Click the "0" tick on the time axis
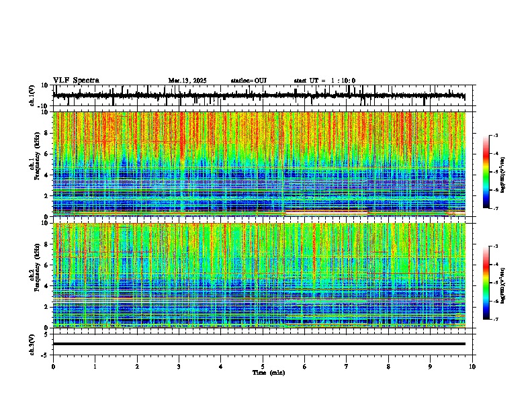Image resolution: width=532 pixels, height=411 pixels. click(53, 367)
